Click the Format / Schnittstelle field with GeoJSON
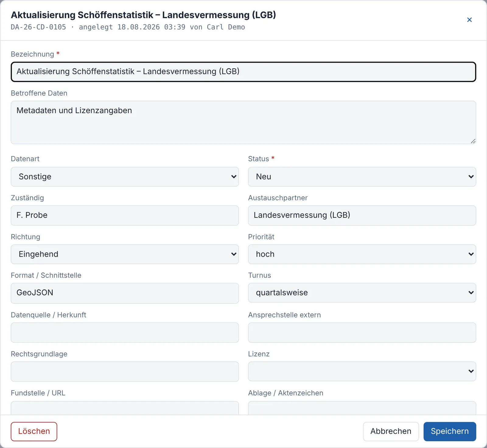 (125, 293)
